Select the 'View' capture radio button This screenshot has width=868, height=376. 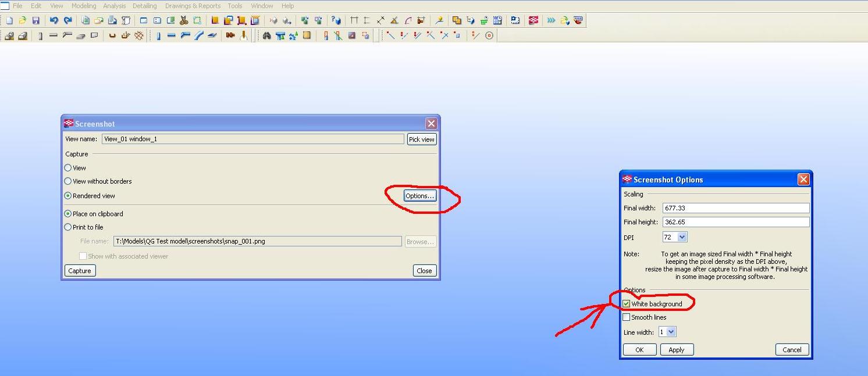coord(68,168)
